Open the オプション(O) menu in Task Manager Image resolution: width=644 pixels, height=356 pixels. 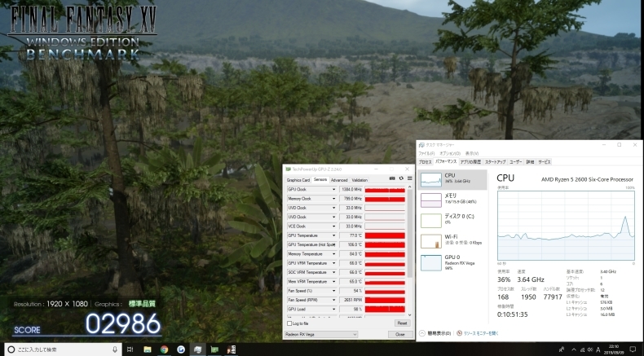tap(450, 154)
